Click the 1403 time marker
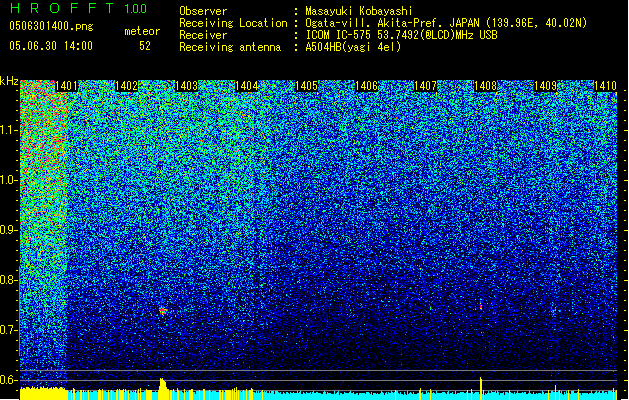The height and width of the screenshot is (400, 629). pos(187,86)
